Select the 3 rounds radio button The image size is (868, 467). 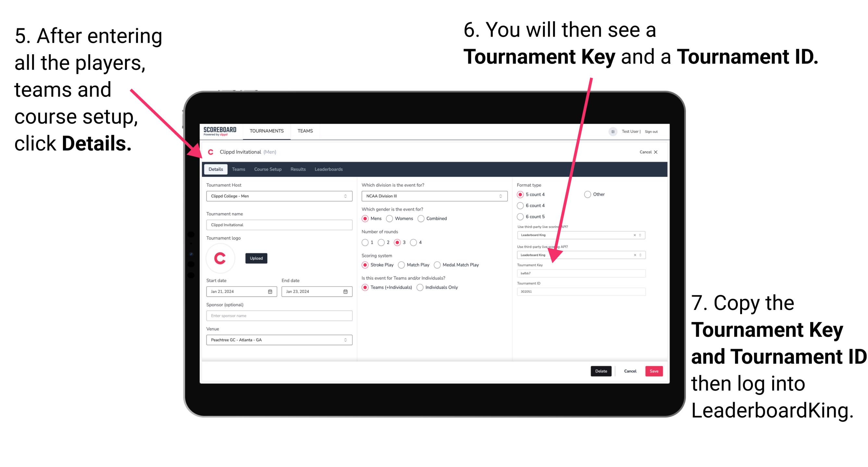[404, 242]
